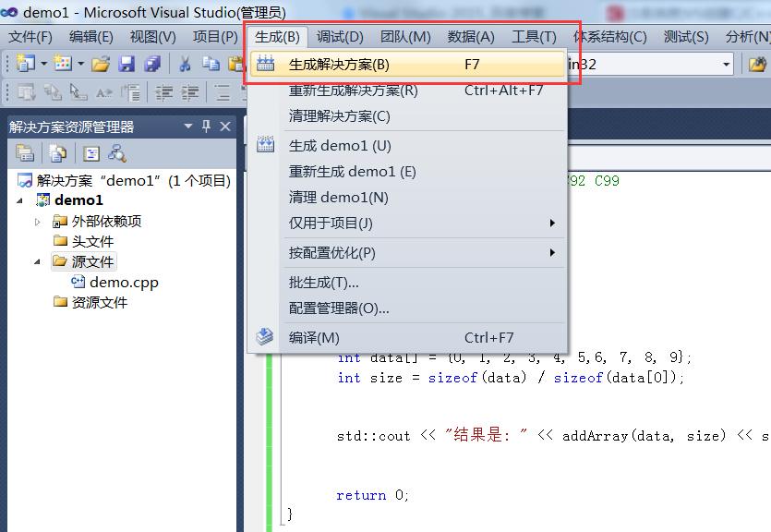The height and width of the screenshot is (532, 771).
Task: Click the display parameter info toolbar icon
Action: (x=52, y=92)
